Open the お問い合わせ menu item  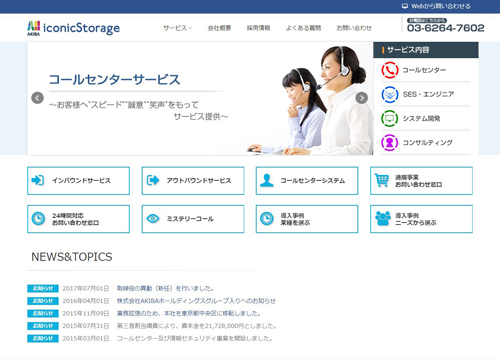click(354, 28)
